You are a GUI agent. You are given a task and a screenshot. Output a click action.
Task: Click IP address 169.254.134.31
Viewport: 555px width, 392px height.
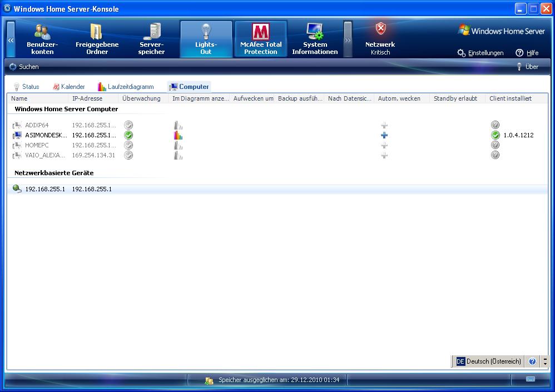(x=93, y=155)
